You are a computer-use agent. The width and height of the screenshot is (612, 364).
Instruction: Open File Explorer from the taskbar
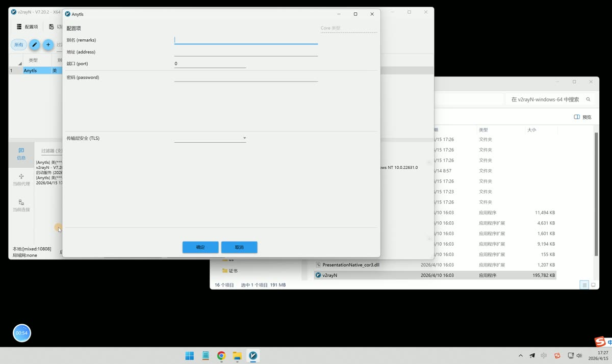[237, 356]
